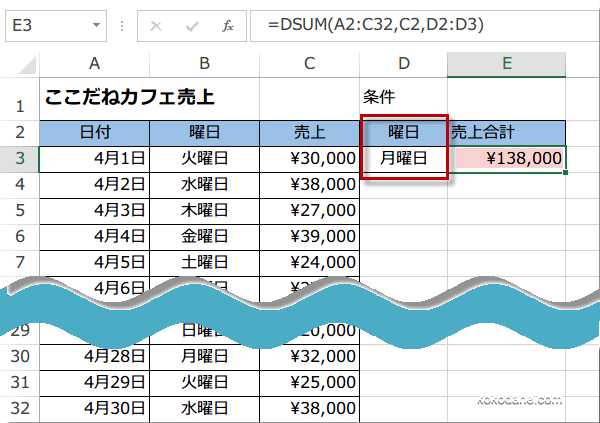Select column D header
Image resolution: width=600 pixels, height=423 pixels.
click(404, 64)
